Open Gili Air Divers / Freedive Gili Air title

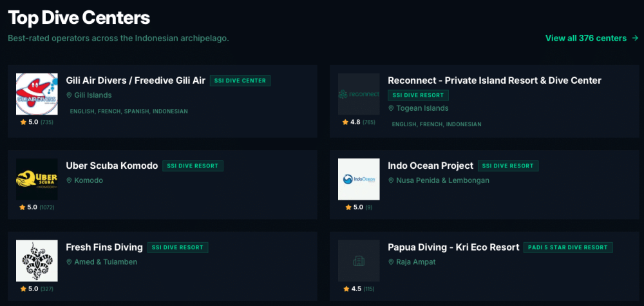(x=135, y=81)
